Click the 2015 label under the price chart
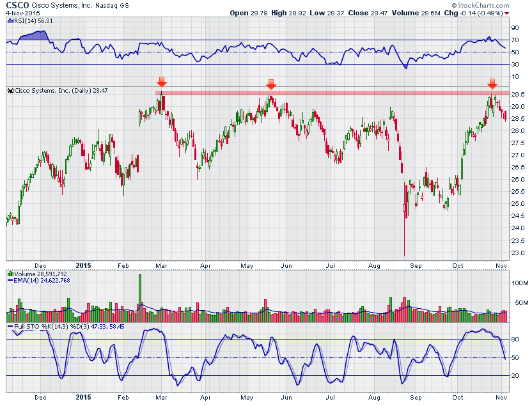The height and width of the screenshot is (406, 532). [84, 265]
